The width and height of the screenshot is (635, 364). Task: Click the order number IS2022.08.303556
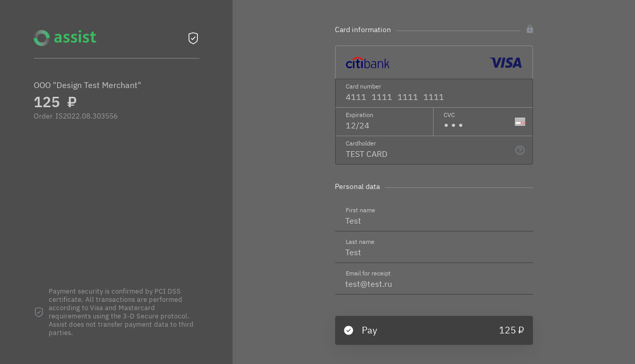click(x=86, y=117)
